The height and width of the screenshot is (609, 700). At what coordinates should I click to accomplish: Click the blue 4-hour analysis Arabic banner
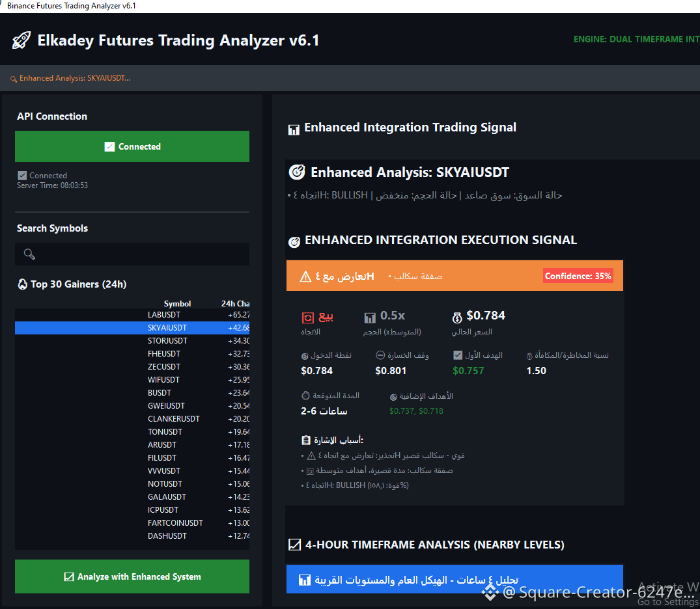(455, 579)
